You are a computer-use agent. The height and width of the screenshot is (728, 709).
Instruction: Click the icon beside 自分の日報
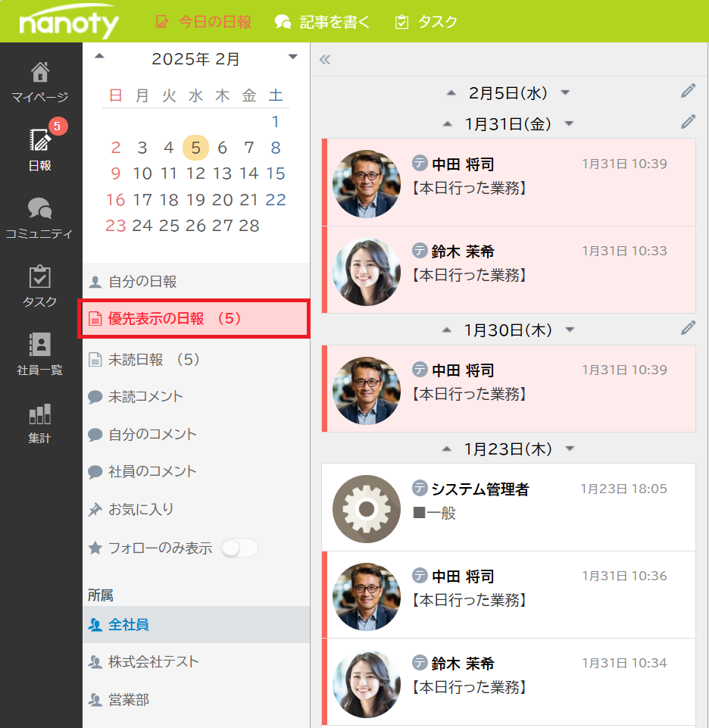tap(95, 281)
